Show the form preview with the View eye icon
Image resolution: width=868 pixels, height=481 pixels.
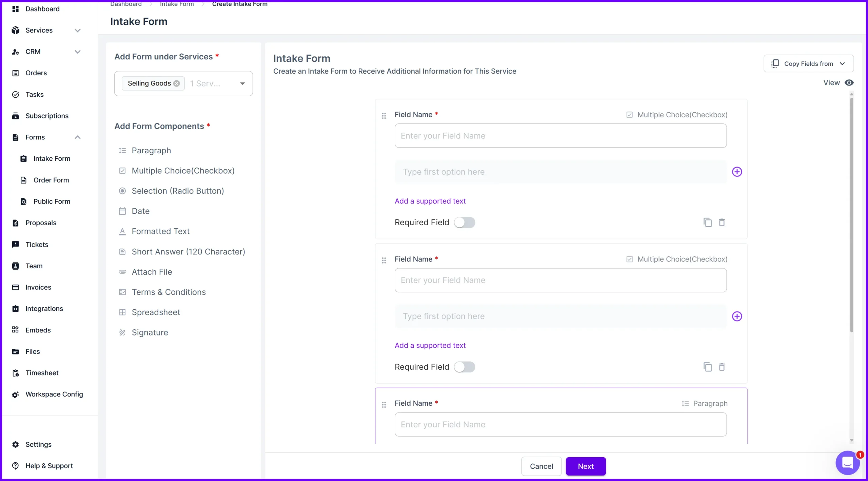pyautogui.click(x=849, y=82)
